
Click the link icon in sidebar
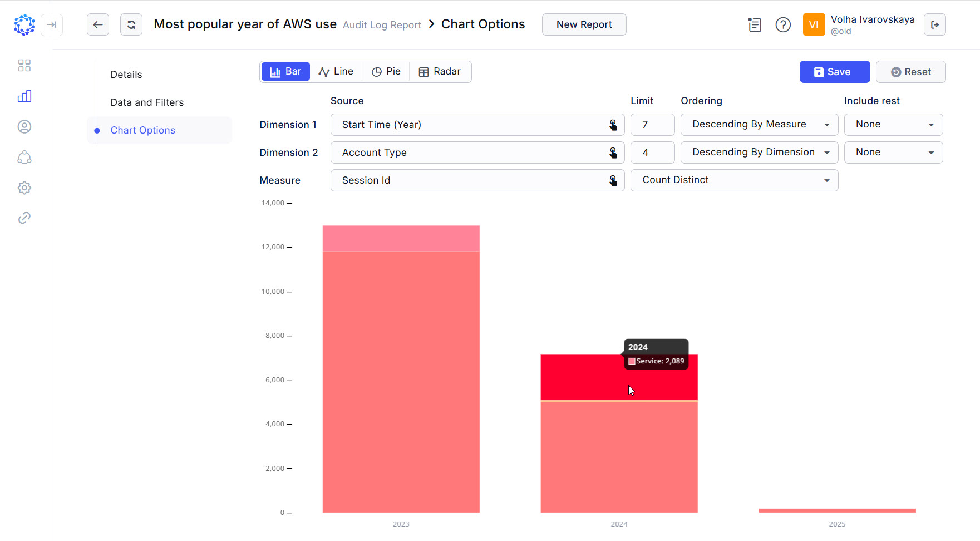tap(24, 218)
